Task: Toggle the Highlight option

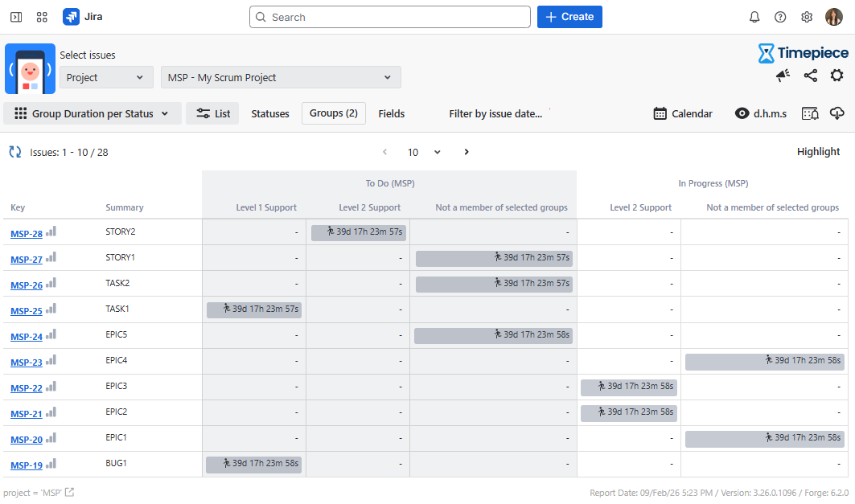Action: (818, 152)
